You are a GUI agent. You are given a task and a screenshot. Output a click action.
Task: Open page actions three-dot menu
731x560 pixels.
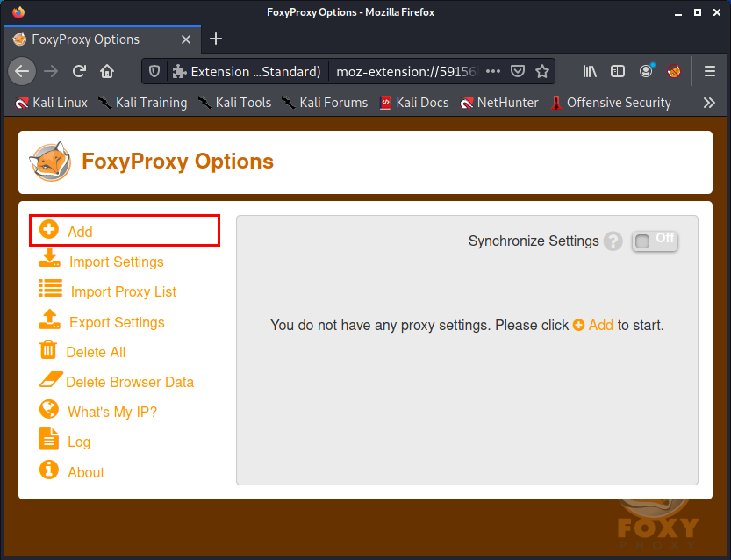click(x=493, y=71)
